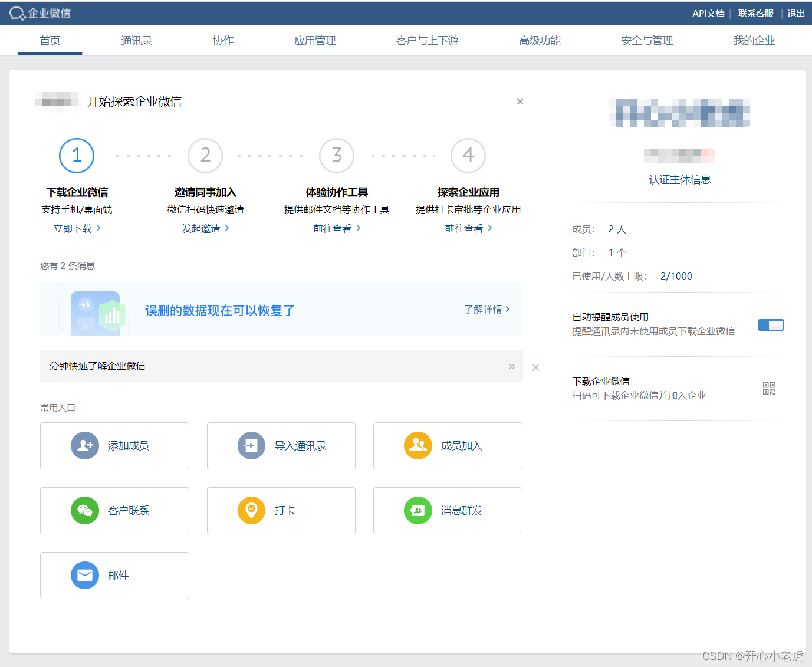Click the 2/1000 usage value
The height and width of the screenshot is (667, 812).
(x=676, y=276)
